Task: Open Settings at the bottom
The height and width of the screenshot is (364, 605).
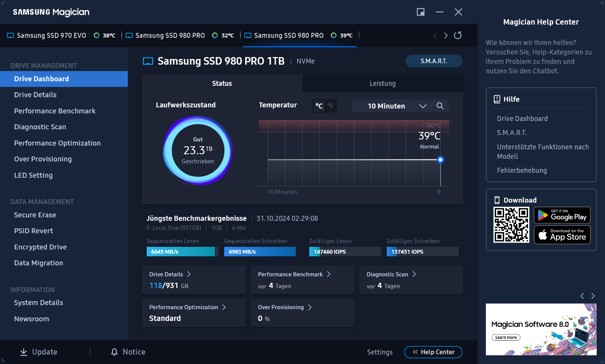Action: click(x=380, y=352)
